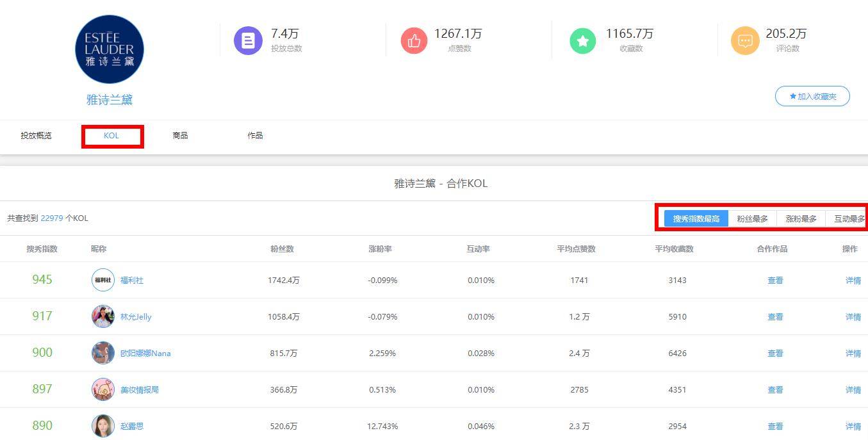Click the red thumbs-up 点赞数 icon
Image resolution: width=868 pixels, height=440 pixels.
coord(414,41)
